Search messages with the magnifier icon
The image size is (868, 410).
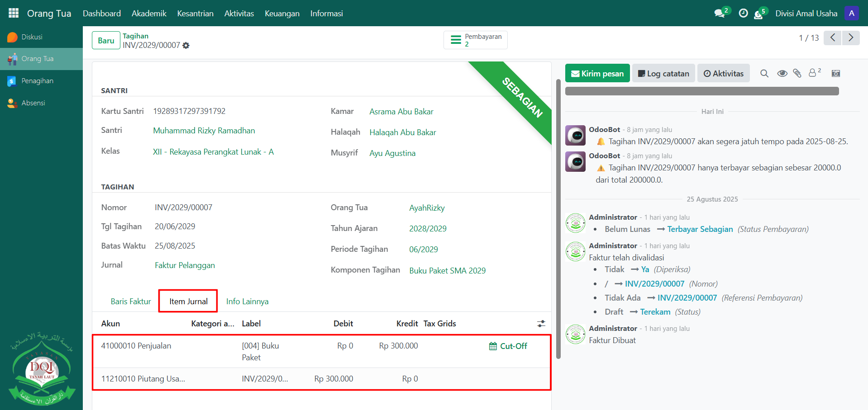[x=764, y=74]
